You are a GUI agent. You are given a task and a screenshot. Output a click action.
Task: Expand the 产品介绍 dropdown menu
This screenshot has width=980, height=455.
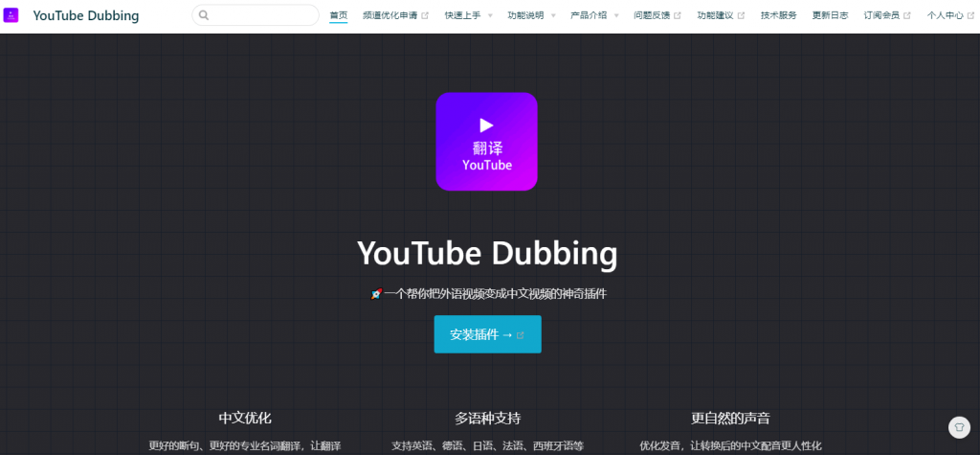(594, 15)
